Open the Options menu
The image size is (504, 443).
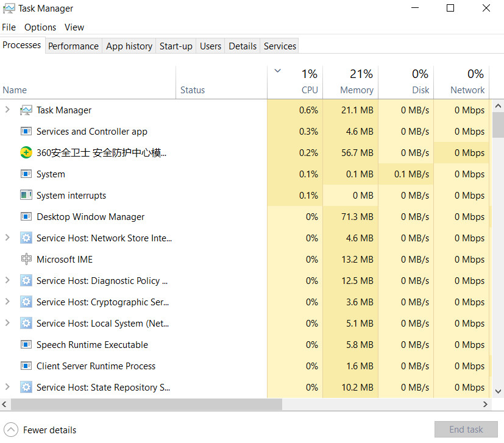(40, 27)
